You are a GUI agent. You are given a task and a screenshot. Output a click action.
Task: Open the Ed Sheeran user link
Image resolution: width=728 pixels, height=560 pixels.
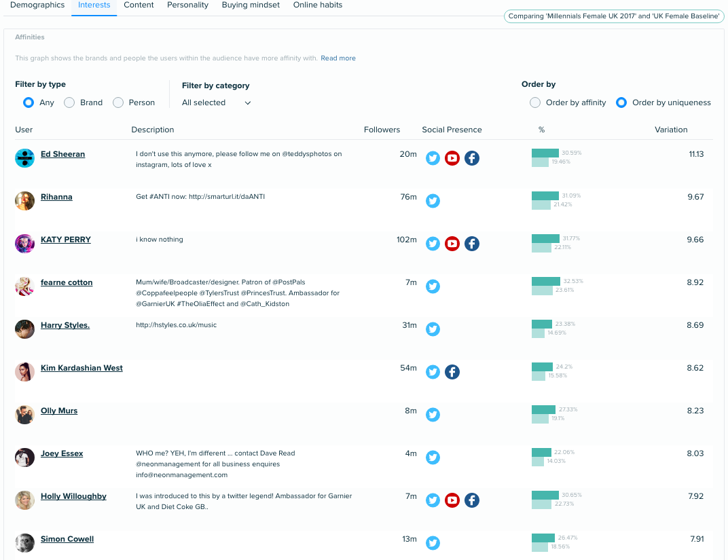click(x=62, y=154)
